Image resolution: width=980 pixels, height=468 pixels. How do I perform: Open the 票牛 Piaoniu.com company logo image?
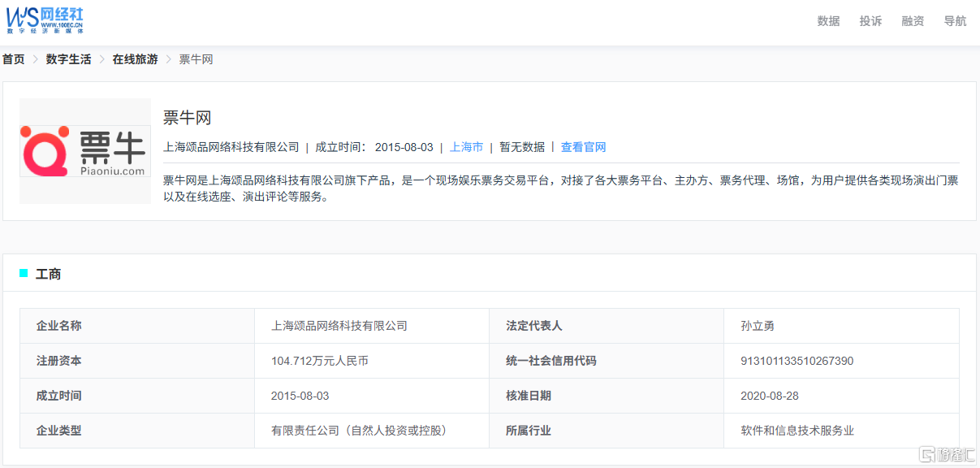pos(85,151)
